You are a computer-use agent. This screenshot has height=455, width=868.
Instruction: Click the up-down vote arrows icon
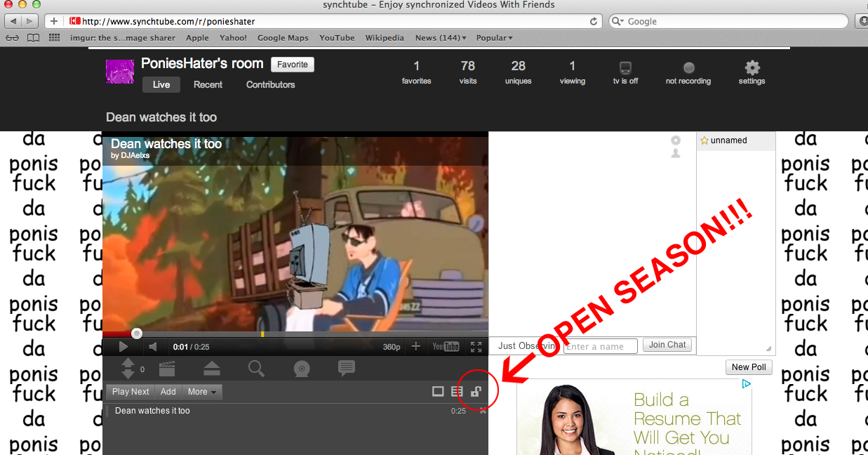pos(128,369)
